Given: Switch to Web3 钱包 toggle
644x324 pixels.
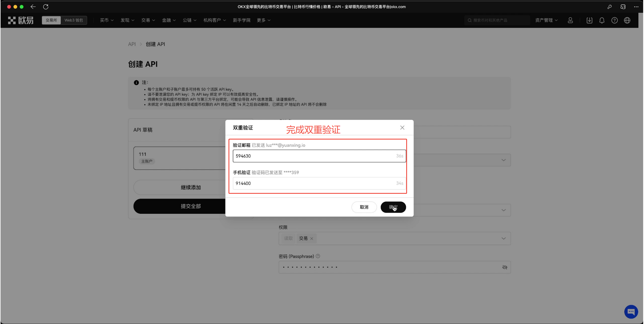Looking at the screenshot, I should 74,20.
